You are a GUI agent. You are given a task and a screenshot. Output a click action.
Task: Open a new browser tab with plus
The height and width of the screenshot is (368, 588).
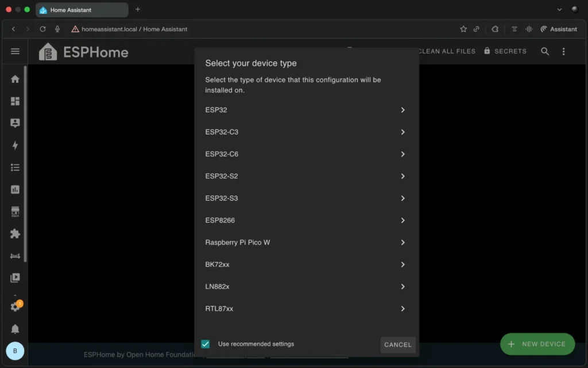[x=138, y=9]
